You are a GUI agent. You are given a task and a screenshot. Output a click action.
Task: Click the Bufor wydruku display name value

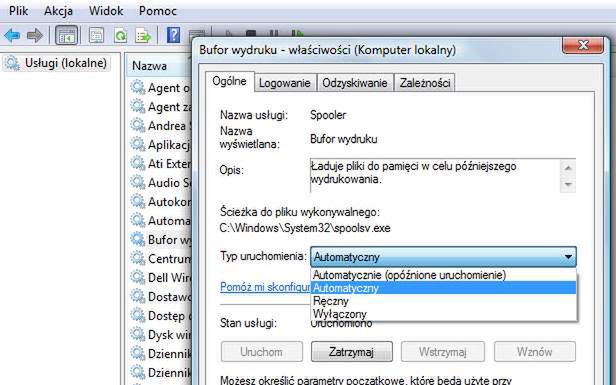tap(343, 139)
